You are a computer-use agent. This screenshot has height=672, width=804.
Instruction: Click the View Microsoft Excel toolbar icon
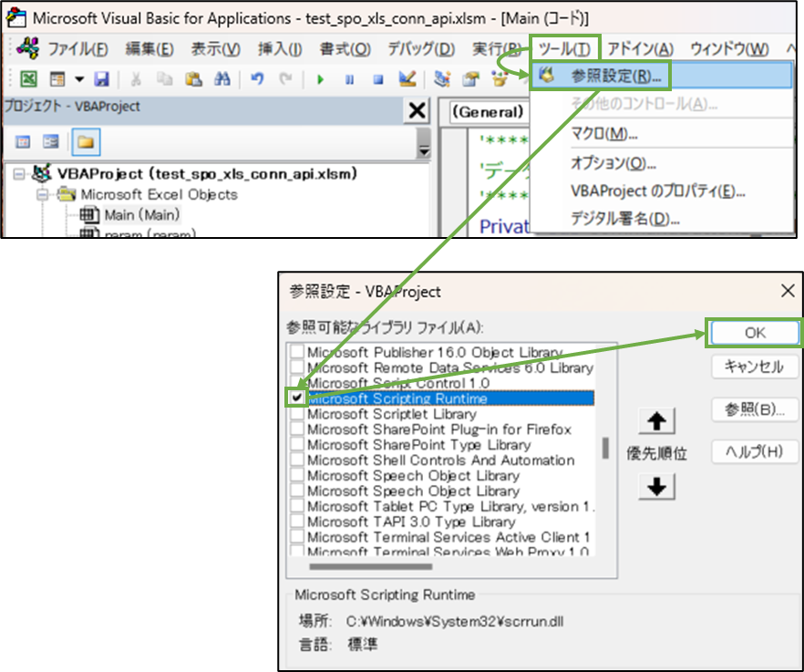pos(28,79)
